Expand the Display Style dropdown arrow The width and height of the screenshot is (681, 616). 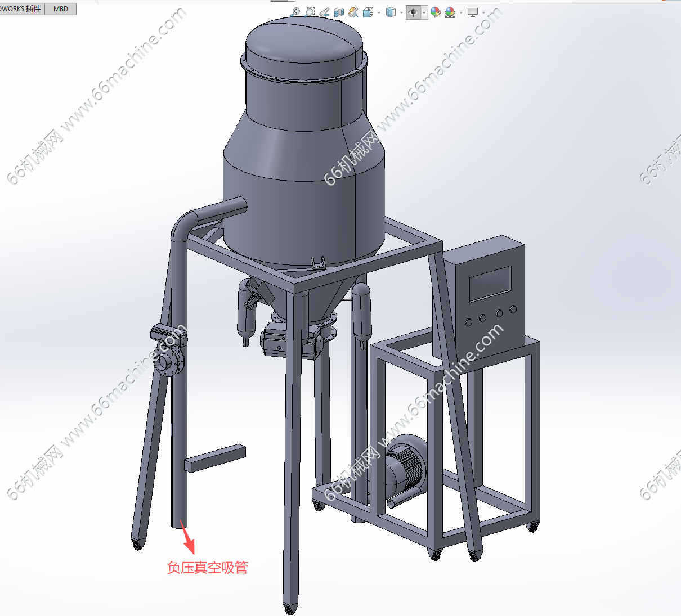401,12
